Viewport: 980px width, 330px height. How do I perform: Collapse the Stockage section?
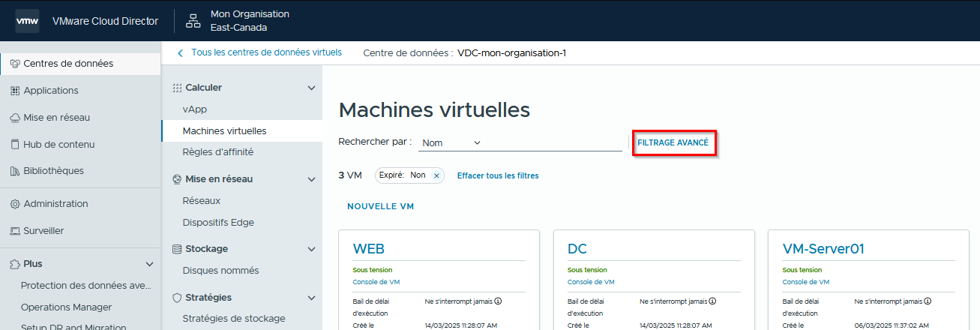click(312, 249)
